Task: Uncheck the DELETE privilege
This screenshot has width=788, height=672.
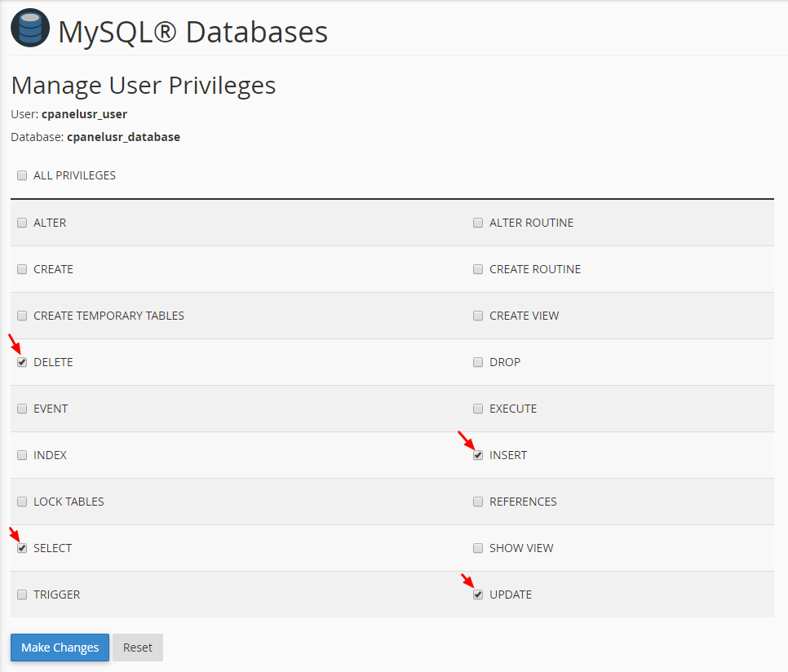Action: pos(22,362)
